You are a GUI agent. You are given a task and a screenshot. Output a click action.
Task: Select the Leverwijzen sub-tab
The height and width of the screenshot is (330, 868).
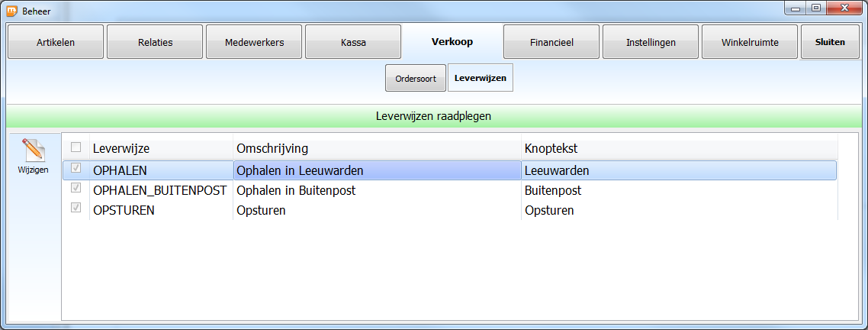[480, 78]
